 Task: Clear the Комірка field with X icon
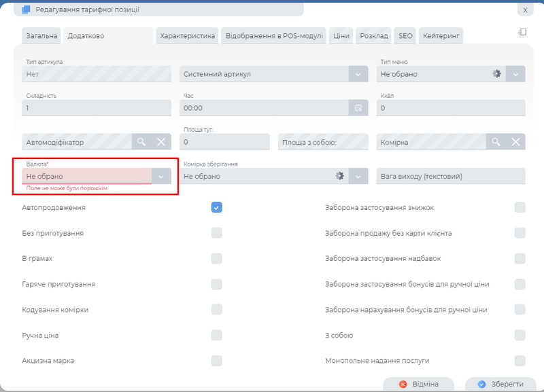pyautogui.click(x=516, y=141)
